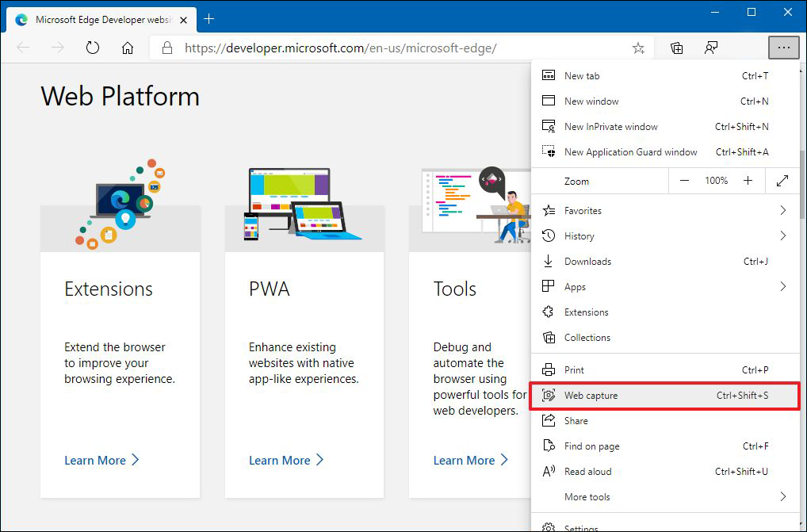Go to the Home page icon

127,48
